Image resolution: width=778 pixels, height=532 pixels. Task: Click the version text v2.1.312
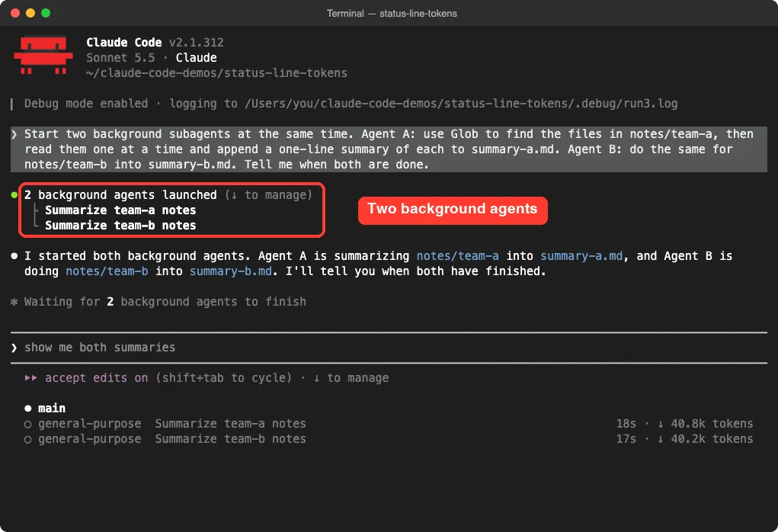point(196,43)
